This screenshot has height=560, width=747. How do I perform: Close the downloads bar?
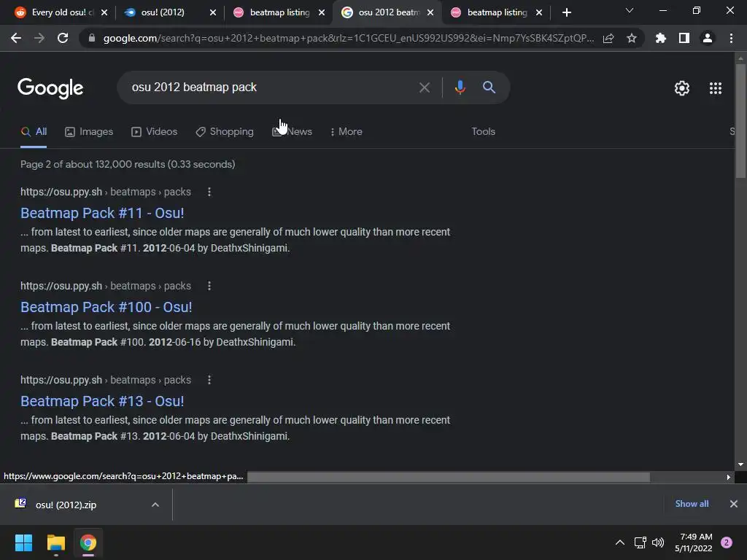pos(734,504)
